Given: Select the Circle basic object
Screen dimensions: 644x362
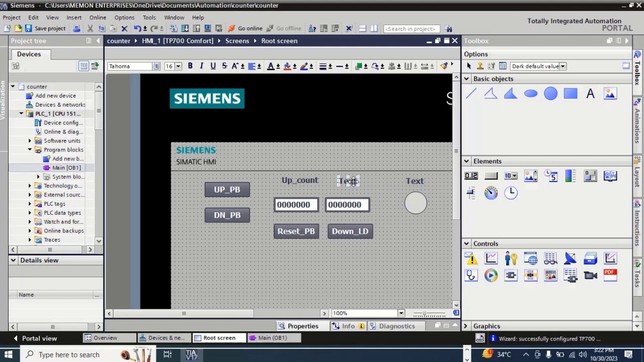Looking at the screenshot, I should pos(550,94).
